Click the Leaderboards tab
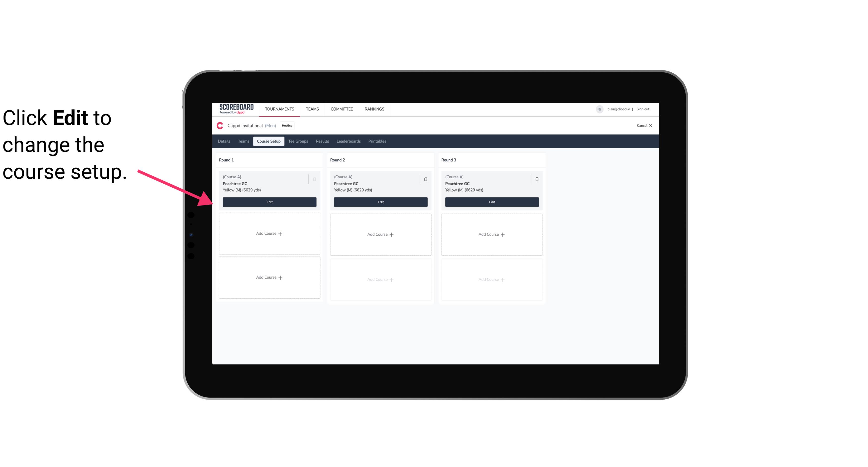868x467 pixels. (348, 141)
